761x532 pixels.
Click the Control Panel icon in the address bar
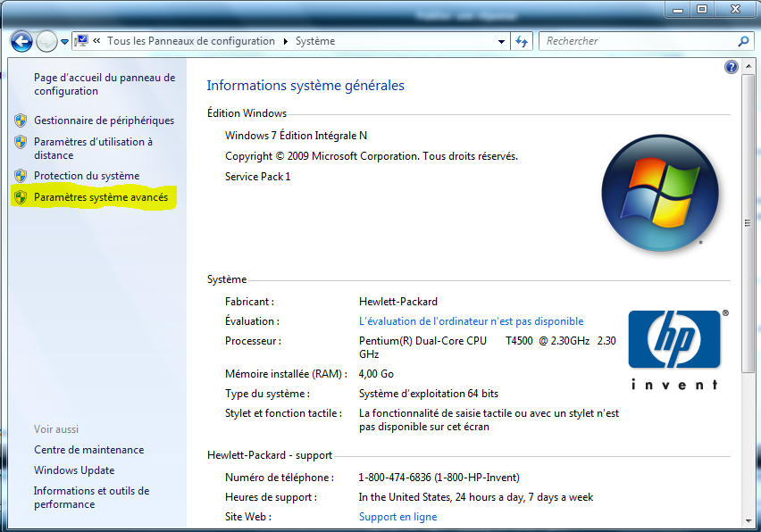coord(81,40)
